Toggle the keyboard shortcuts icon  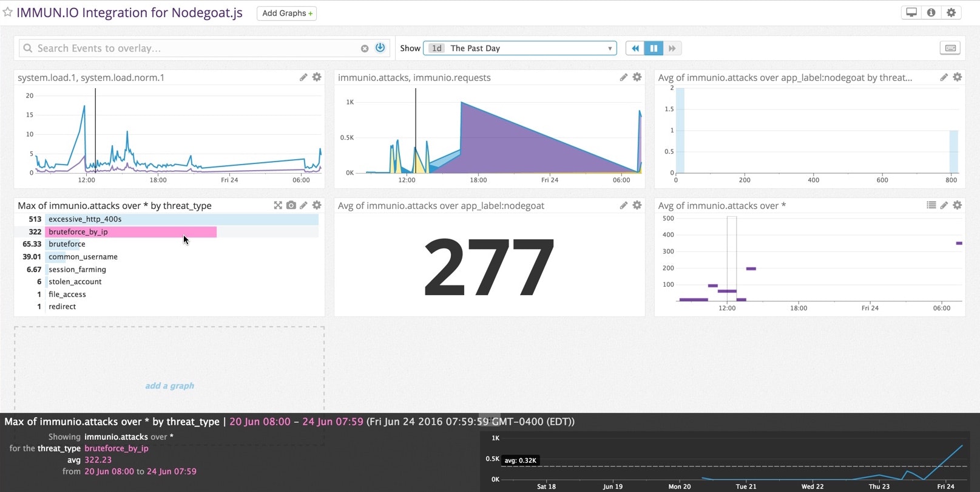[950, 48]
